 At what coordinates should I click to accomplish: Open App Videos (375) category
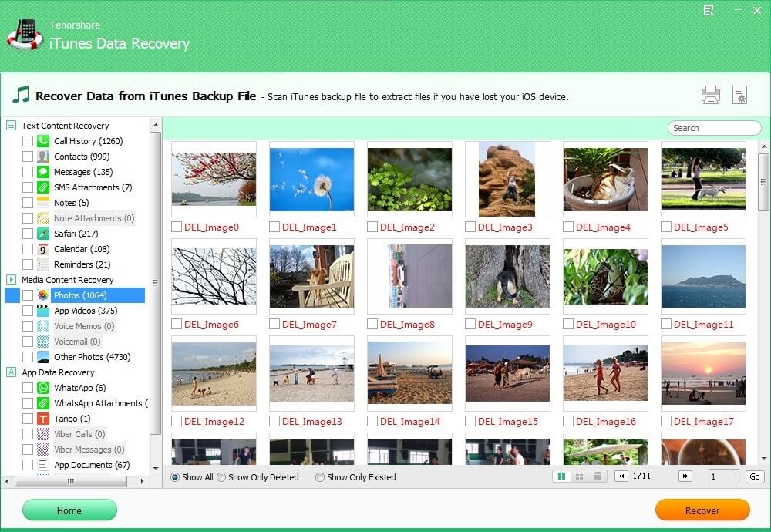coord(86,311)
